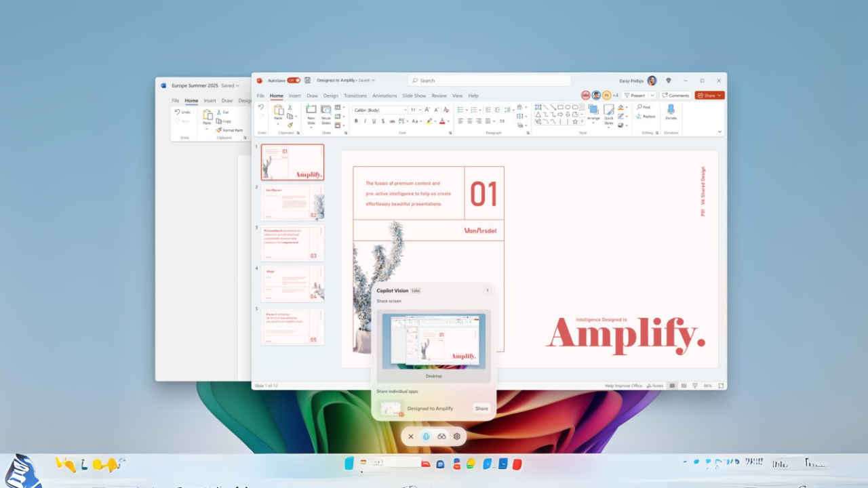Toggle text Shadow formatting
This screenshot has height=488, width=868.
coord(383,121)
